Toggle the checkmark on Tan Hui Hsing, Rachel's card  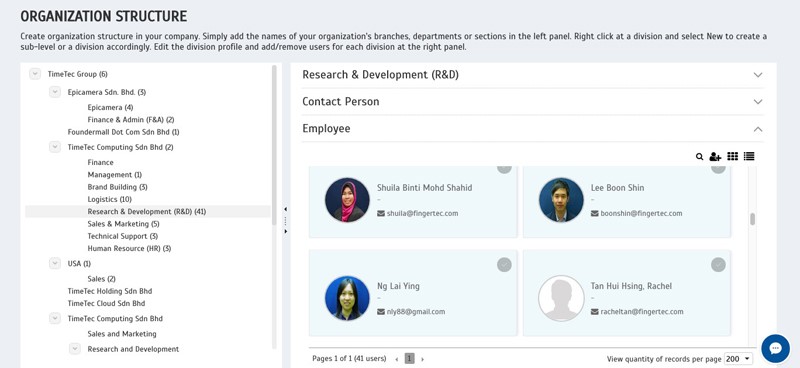(x=718, y=264)
